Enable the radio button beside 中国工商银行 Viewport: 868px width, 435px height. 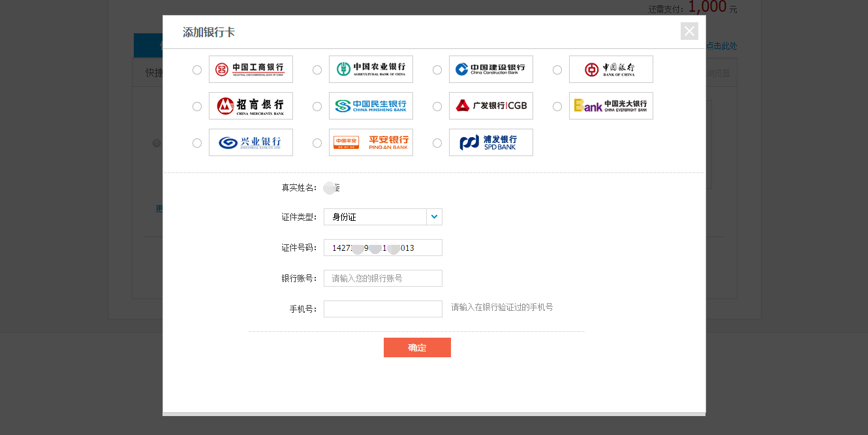click(196, 69)
